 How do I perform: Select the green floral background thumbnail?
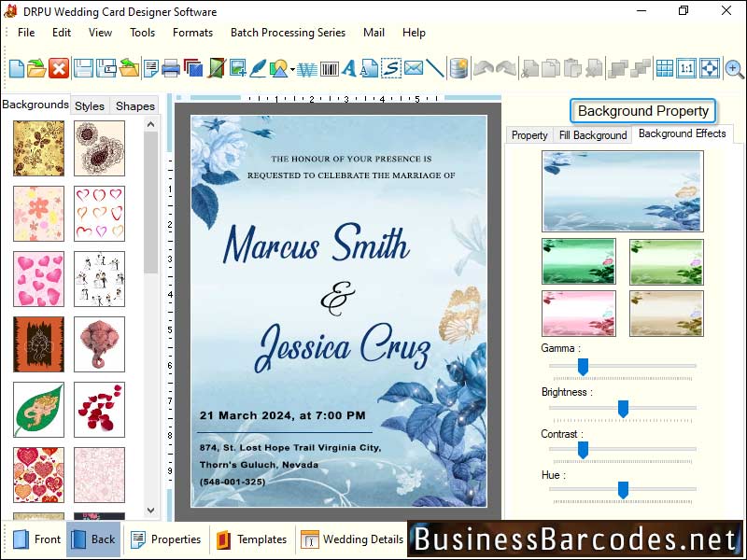pos(577,260)
